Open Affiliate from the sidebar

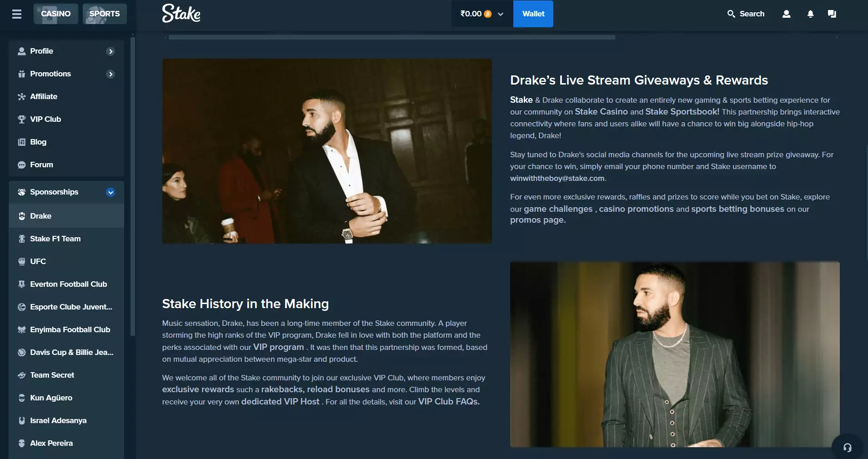66,97
